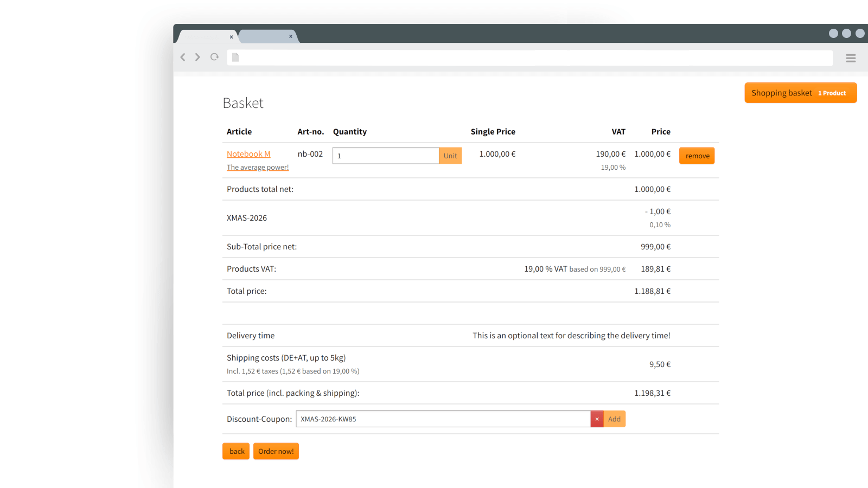Click the browser forward arrow
This screenshot has width=868, height=488.
pos(197,57)
